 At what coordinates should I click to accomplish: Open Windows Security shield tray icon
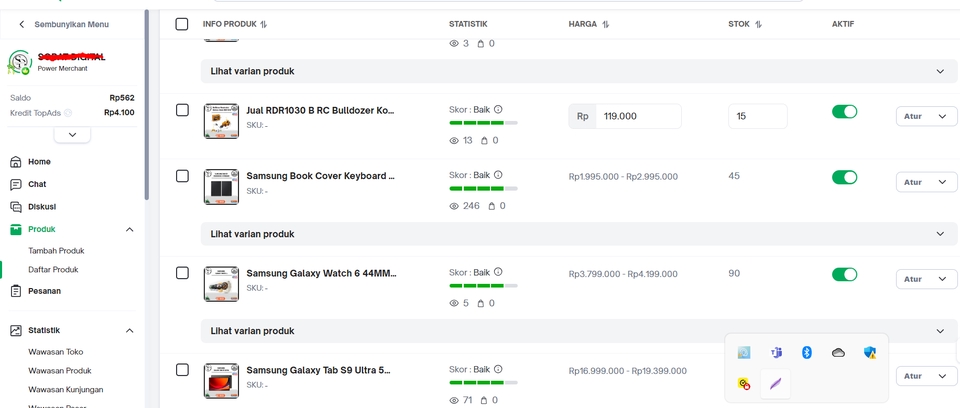870,352
